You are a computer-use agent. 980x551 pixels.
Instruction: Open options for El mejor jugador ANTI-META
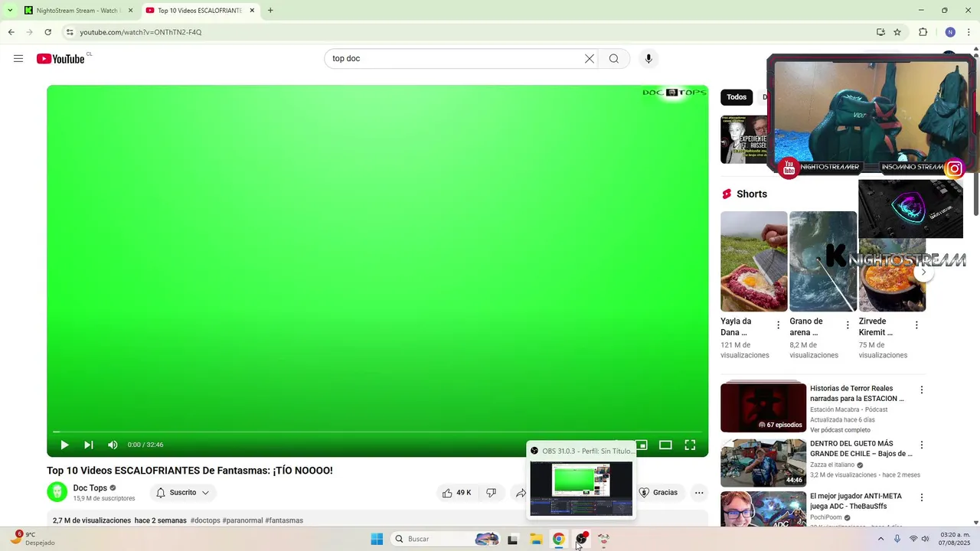point(922,497)
